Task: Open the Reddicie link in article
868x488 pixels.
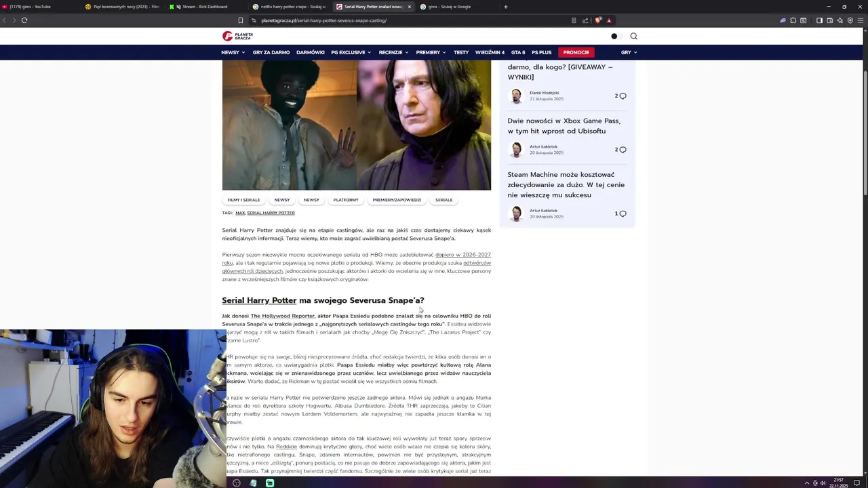Action: tap(286, 447)
